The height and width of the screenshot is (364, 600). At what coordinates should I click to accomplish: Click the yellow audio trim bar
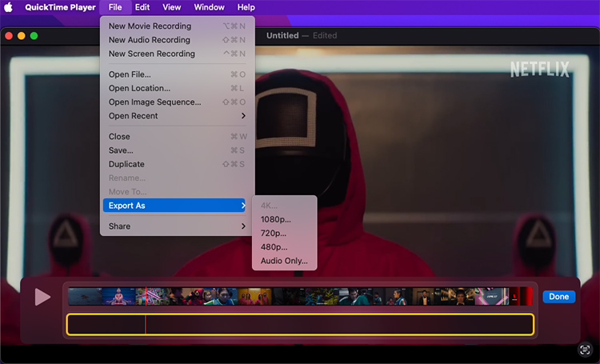point(300,325)
